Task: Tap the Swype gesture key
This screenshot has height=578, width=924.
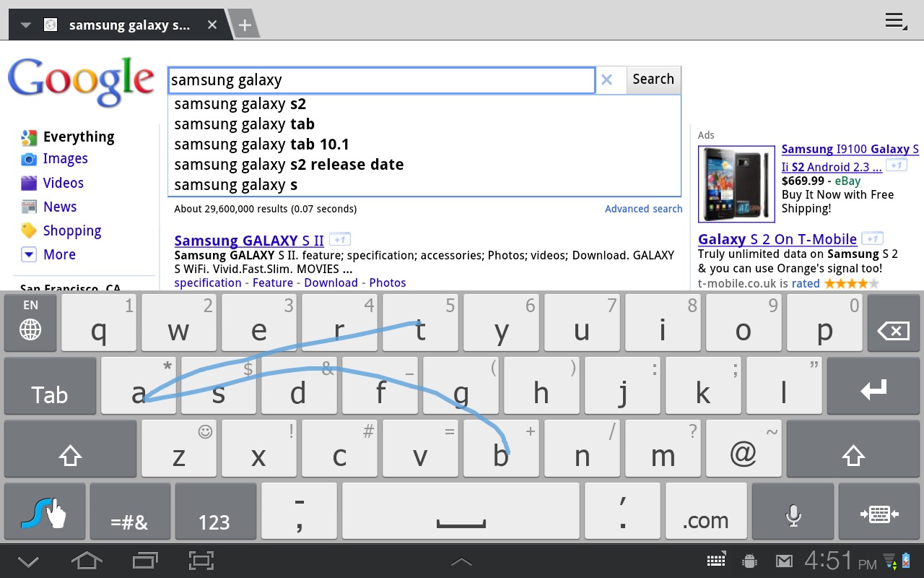Action: [45, 511]
